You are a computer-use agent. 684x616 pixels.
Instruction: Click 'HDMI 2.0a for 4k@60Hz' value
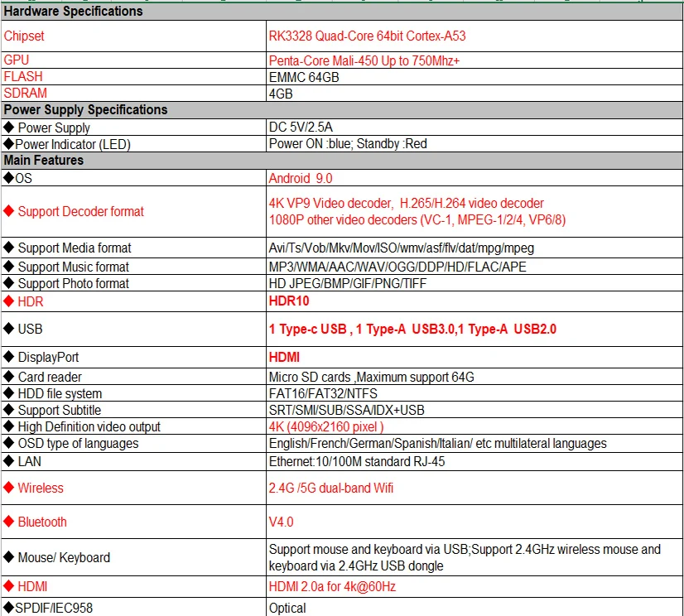coord(474,587)
